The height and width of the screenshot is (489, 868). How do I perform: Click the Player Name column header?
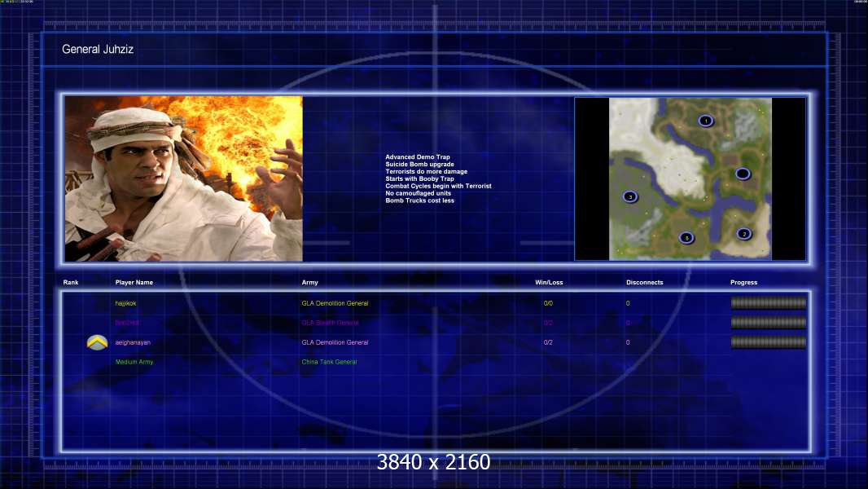[134, 283]
